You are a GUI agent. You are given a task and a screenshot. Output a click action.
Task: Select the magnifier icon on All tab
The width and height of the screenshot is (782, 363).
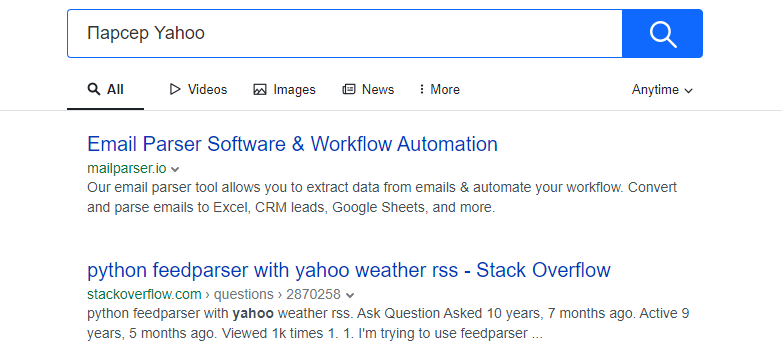point(93,89)
